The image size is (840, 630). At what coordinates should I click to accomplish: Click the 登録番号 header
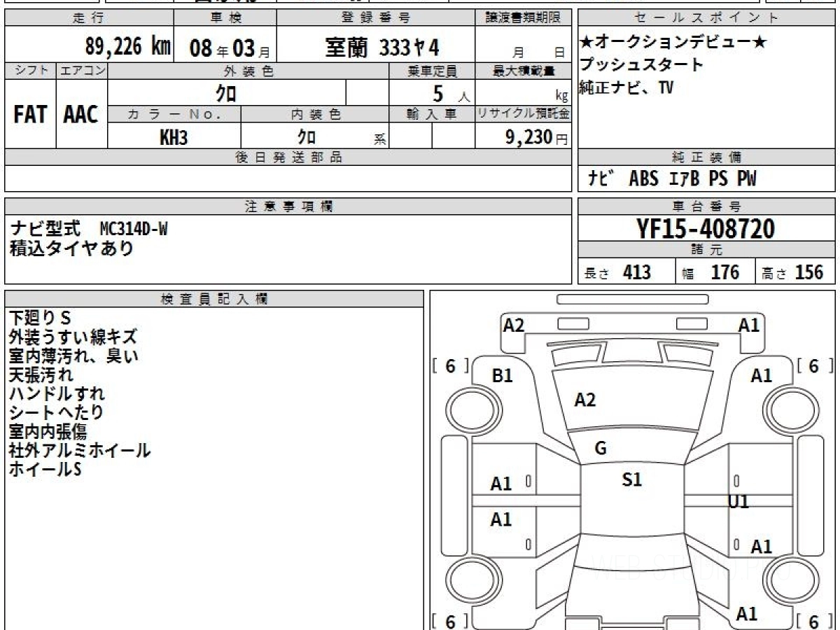pyautogui.click(x=376, y=18)
